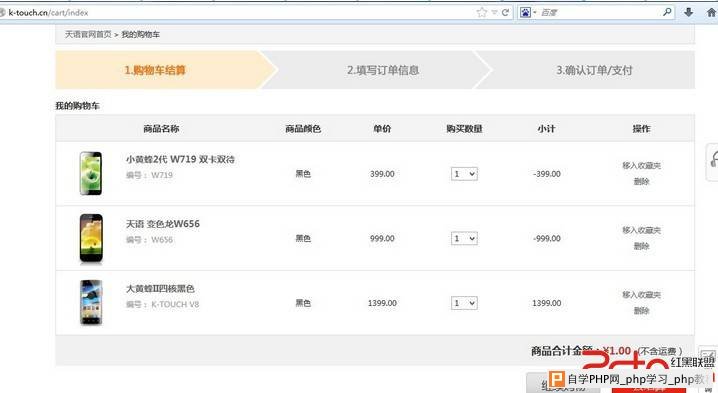718x393 pixels.
Task: Click the 购买数量 column header
Action: [464, 129]
